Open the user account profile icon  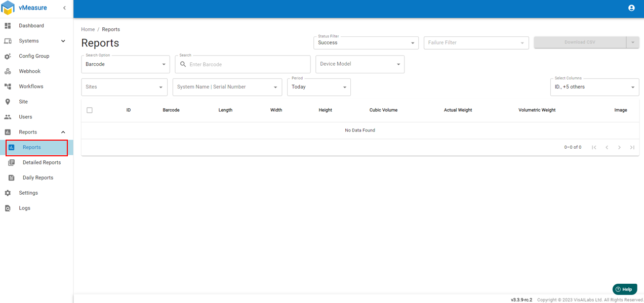click(631, 8)
